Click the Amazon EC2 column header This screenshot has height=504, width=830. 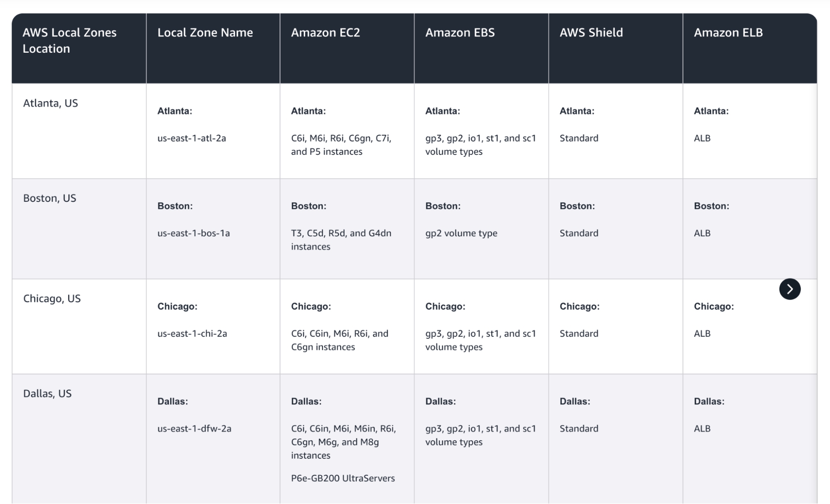[325, 32]
